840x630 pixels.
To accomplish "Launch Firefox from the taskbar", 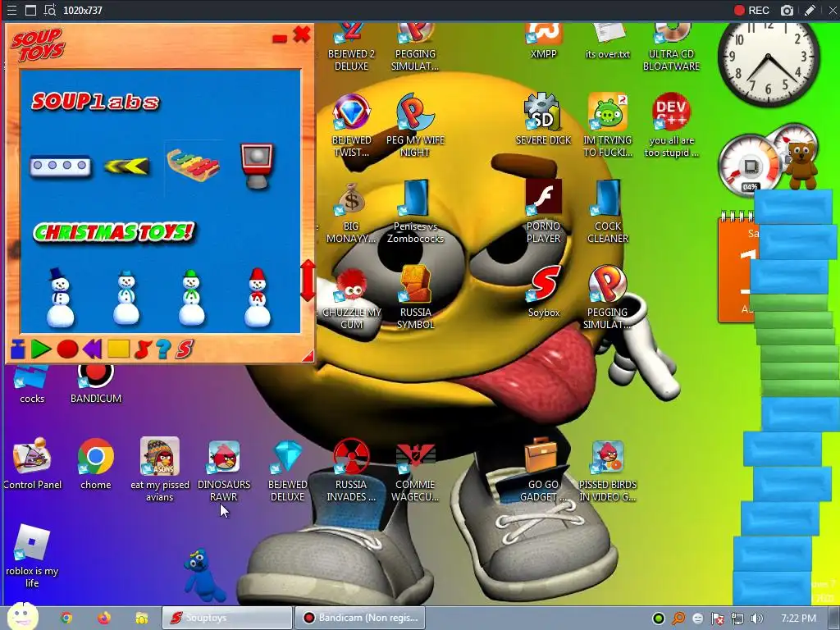I will point(104,618).
